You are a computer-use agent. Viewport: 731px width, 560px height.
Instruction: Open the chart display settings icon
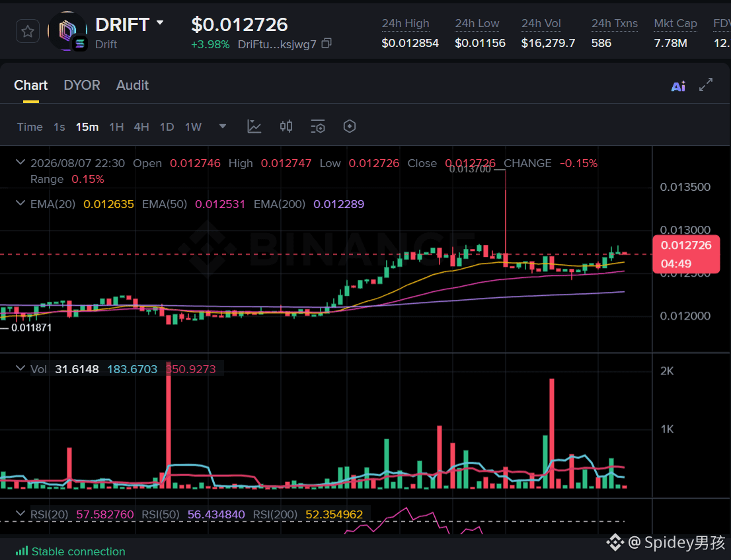(x=318, y=126)
